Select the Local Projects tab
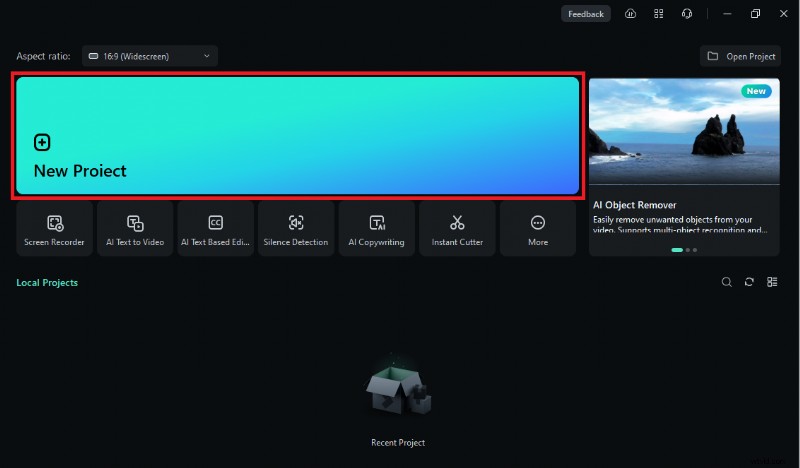The height and width of the screenshot is (468, 800). point(47,283)
